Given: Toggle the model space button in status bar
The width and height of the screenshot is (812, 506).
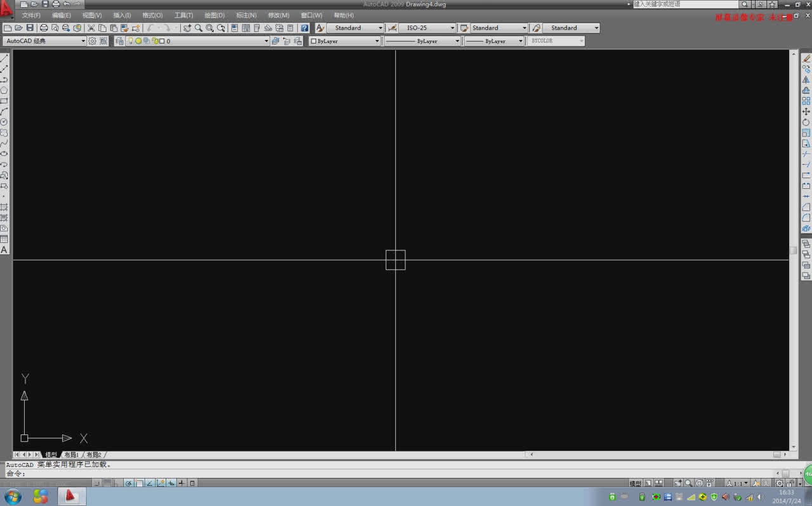Looking at the screenshot, I should point(635,483).
